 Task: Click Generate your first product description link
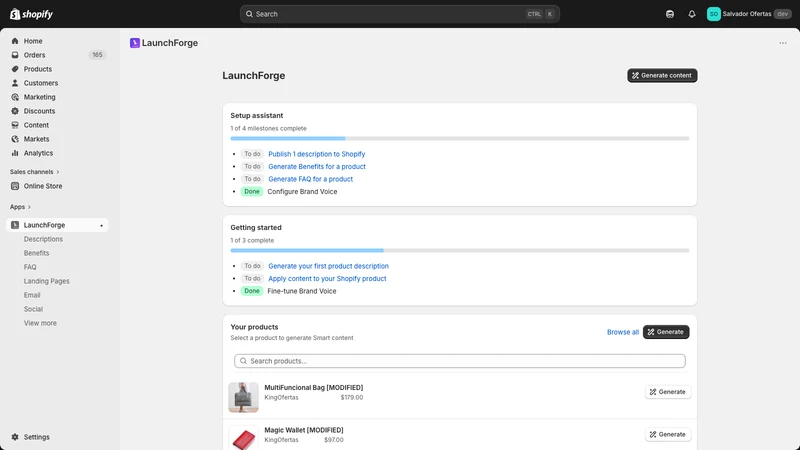click(328, 266)
